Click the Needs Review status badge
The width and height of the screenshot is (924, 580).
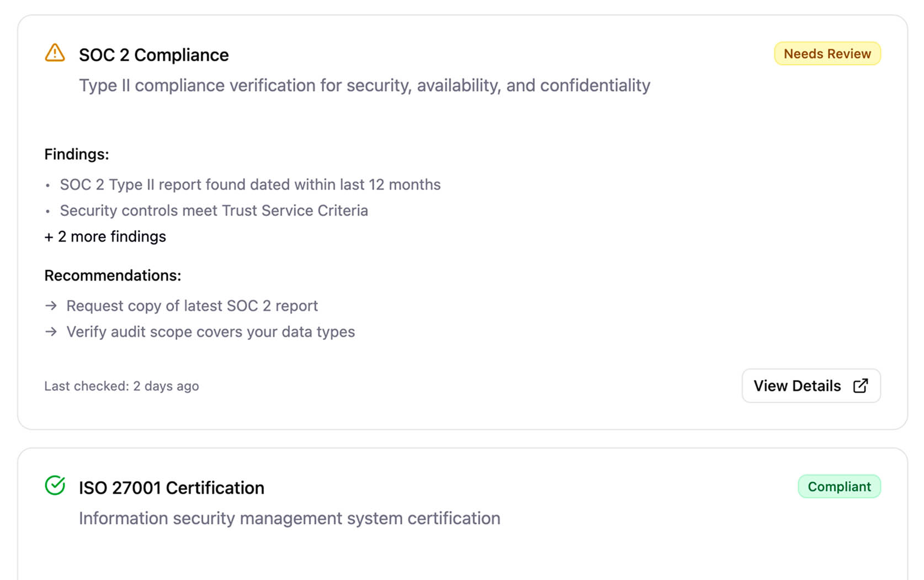click(x=827, y=54)
